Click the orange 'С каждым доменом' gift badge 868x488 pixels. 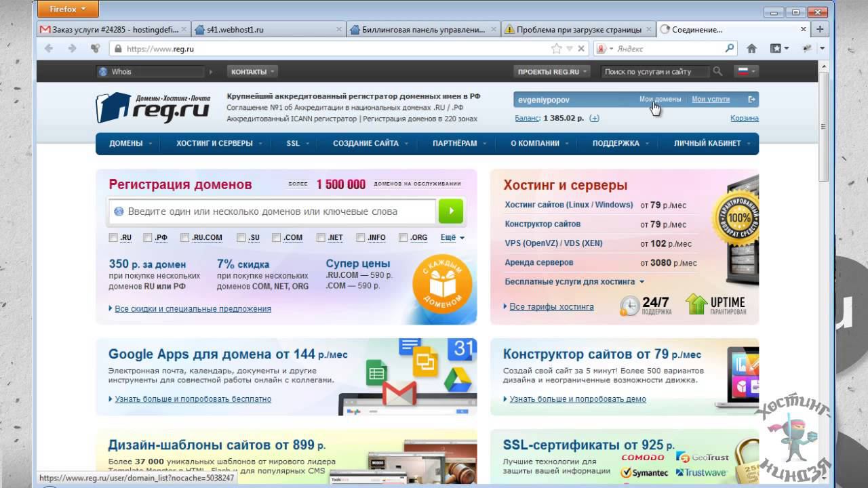click(x=442, y=283)
